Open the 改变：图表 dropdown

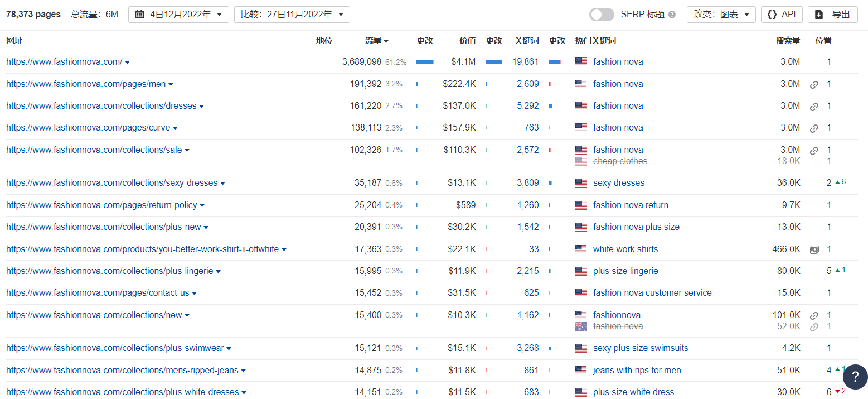pos(721,15)
